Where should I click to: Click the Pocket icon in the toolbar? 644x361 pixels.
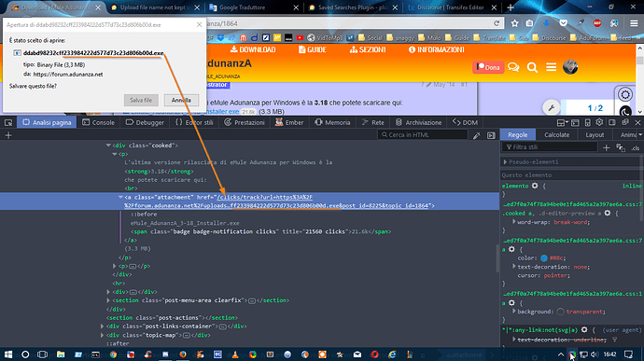pyautogui.click(x=564, y=23)
